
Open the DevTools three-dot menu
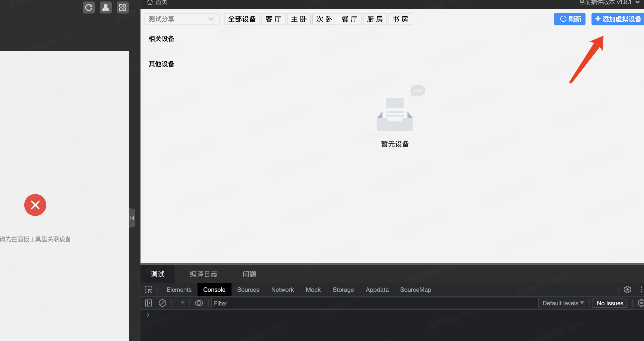tap(641, 289)
